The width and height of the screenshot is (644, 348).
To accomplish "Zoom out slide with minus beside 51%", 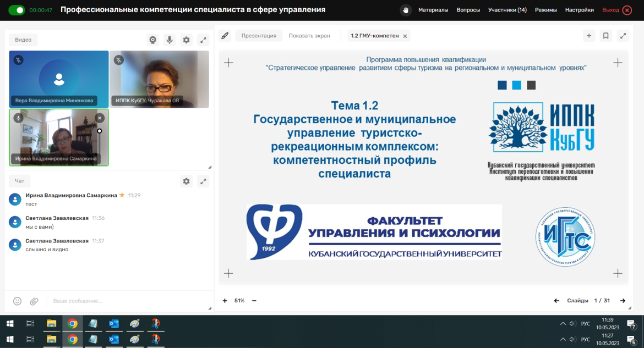I will click(254, 301).
